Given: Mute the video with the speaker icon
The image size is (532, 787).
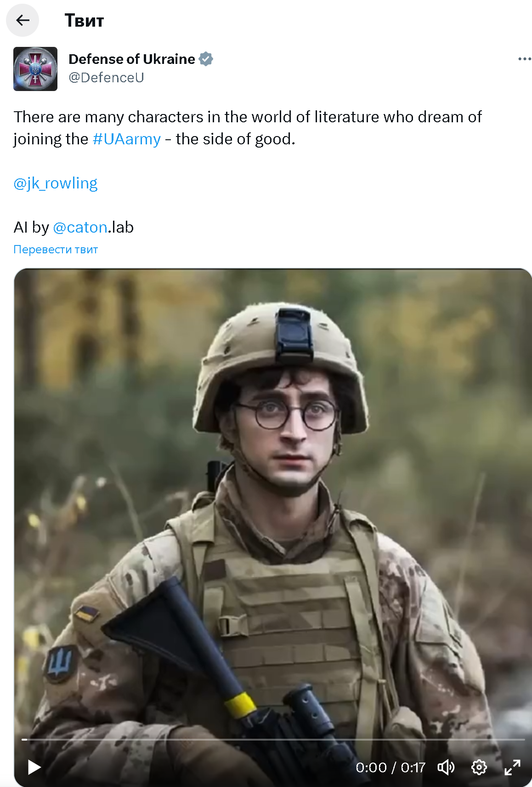Looking at the screenshot, I should pos(446,767).
